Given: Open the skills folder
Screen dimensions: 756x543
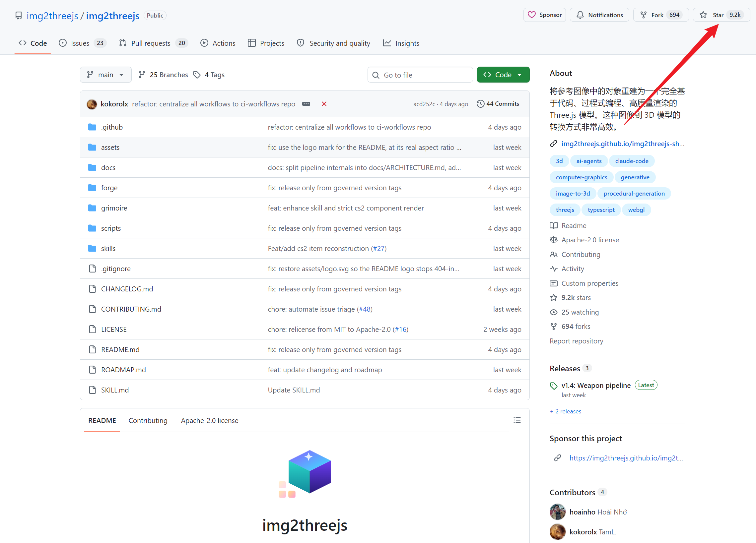Looking at the screenshot, I should (108, 249).
